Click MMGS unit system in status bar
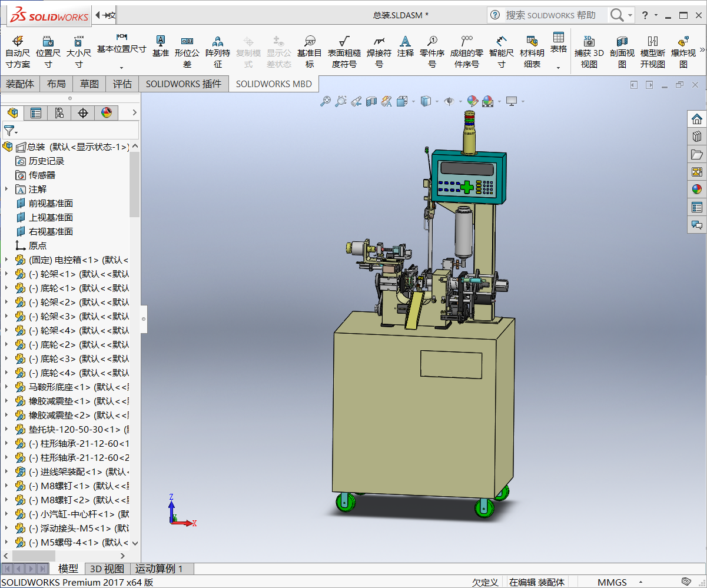The height and width of the screenshot is (588, 707). point(612,582)
